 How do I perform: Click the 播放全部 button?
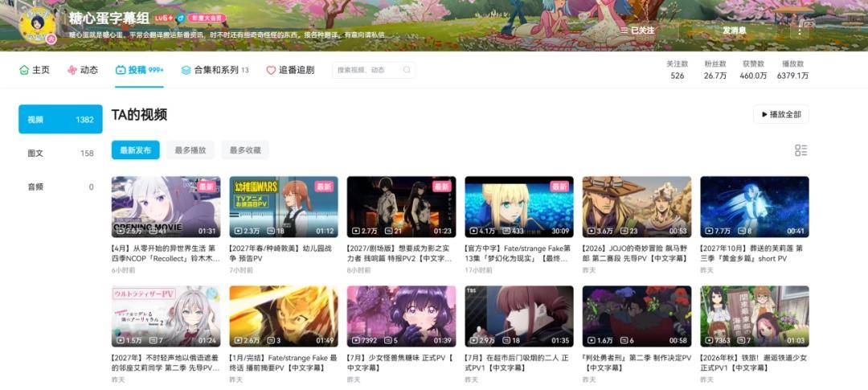click(781, 114)
